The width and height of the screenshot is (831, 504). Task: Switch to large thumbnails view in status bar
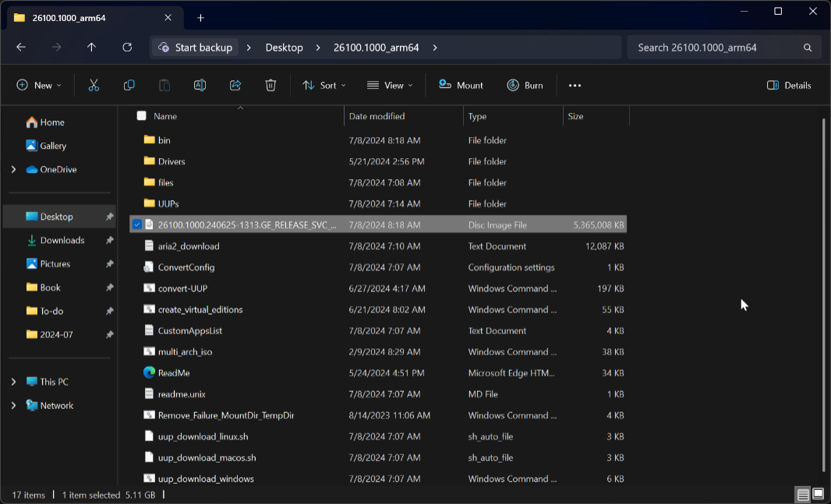817,494
